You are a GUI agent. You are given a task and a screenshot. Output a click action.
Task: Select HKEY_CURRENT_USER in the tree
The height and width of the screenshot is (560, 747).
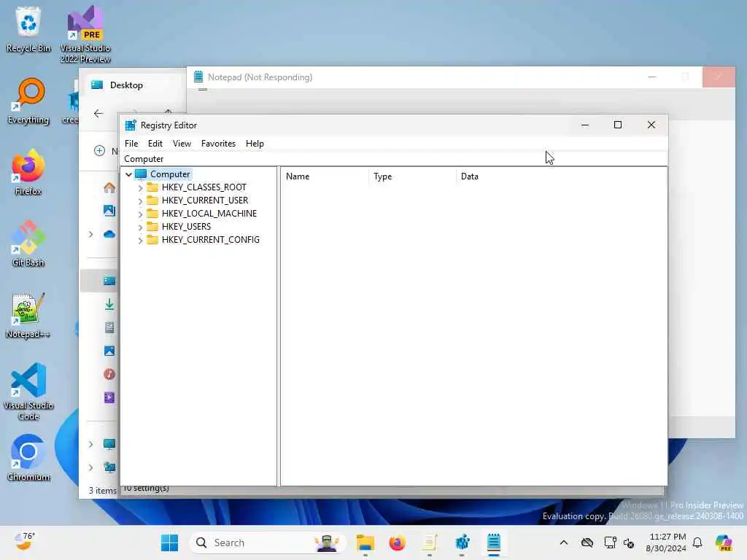pyautogui.click(x=205, y=201)
